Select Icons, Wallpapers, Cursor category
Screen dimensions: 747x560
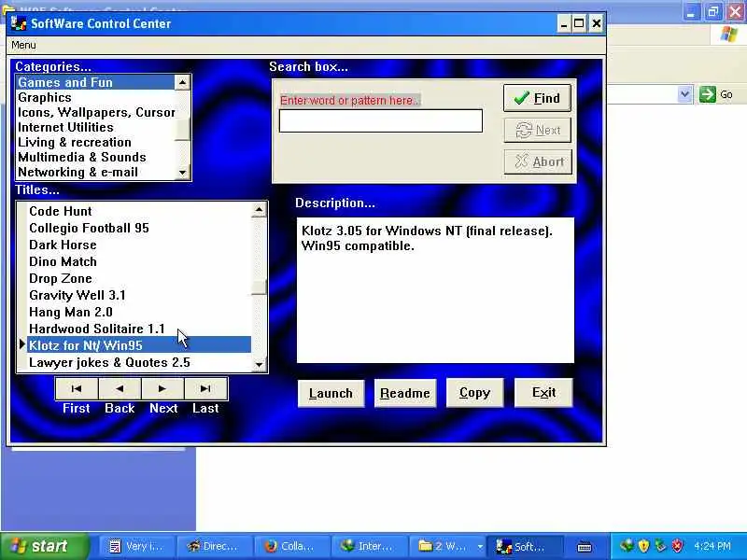click(96, 112)
